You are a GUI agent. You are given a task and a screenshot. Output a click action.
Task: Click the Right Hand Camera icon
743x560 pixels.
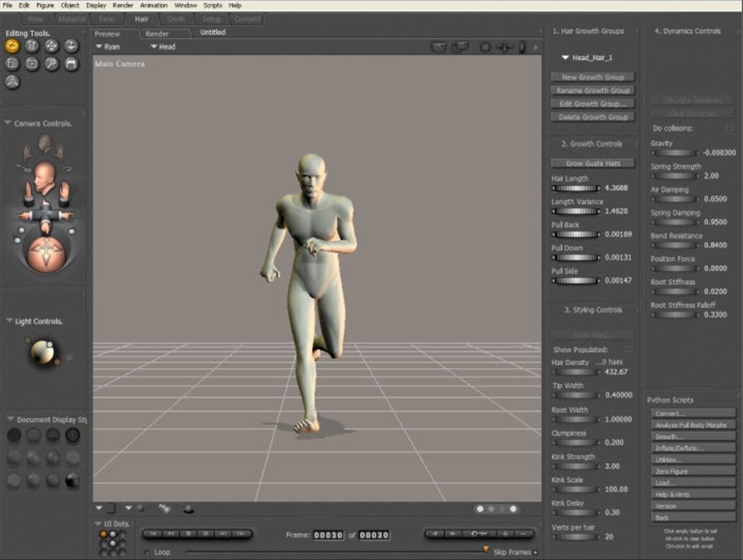59,153
